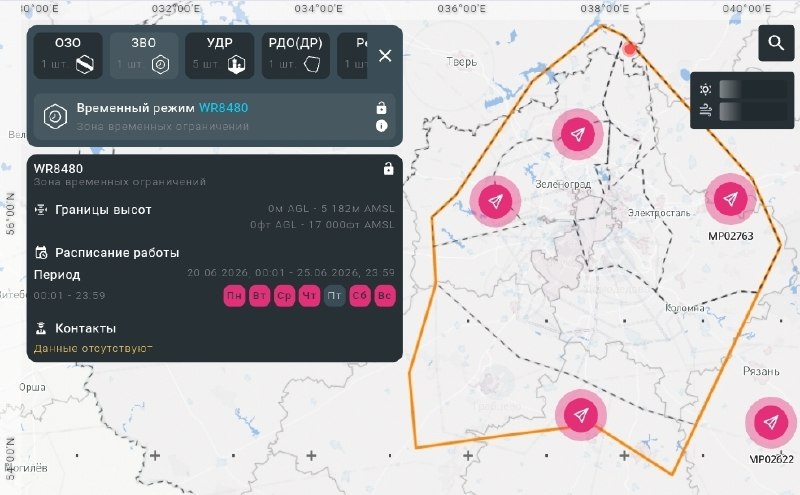Click the '0м AGL - 5 182м AMSL' altitude value
Screen dimensions: 800x495
[x=331, y=209]
